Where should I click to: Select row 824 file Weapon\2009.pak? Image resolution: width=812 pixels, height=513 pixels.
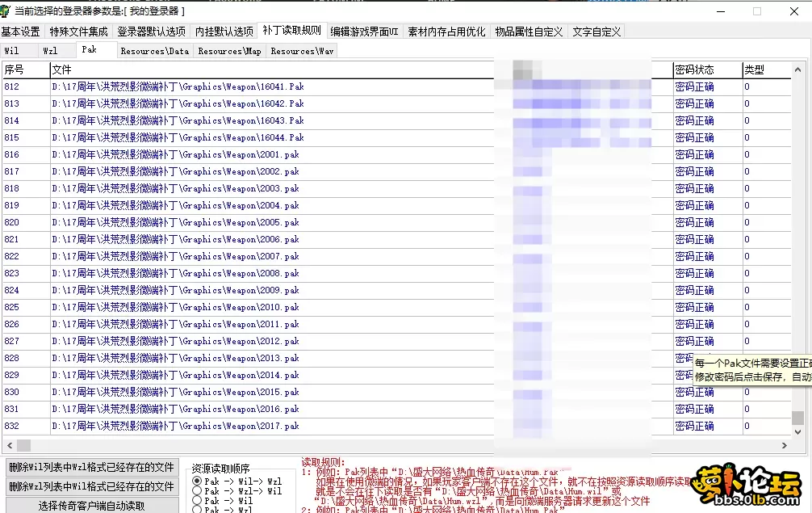[x=175, y=290]
